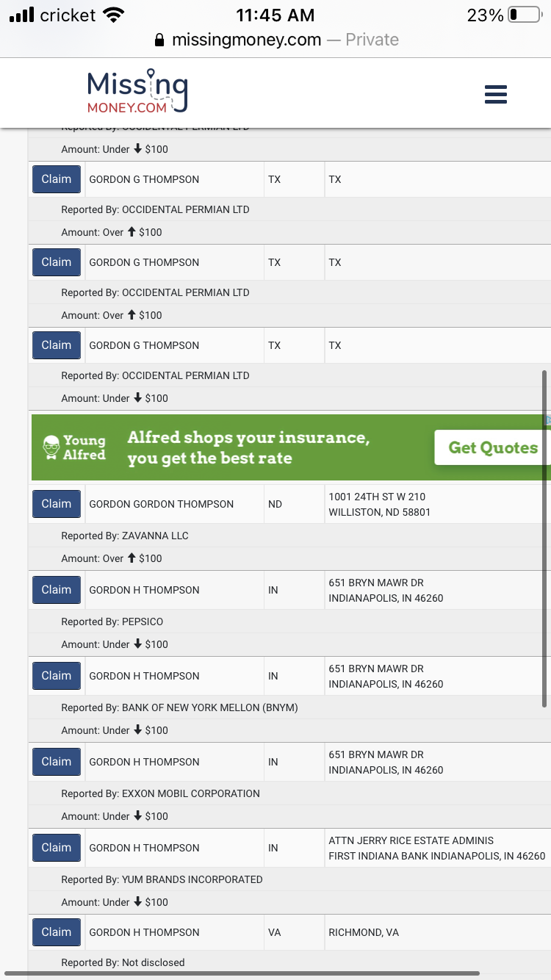Tap the battery icon in status bar
The image size is (551, 980).
click(525, 15)
